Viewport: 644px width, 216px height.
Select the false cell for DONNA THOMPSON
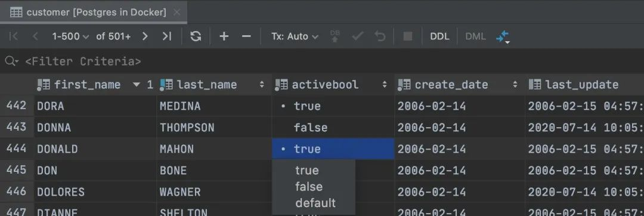coord(333,128)
